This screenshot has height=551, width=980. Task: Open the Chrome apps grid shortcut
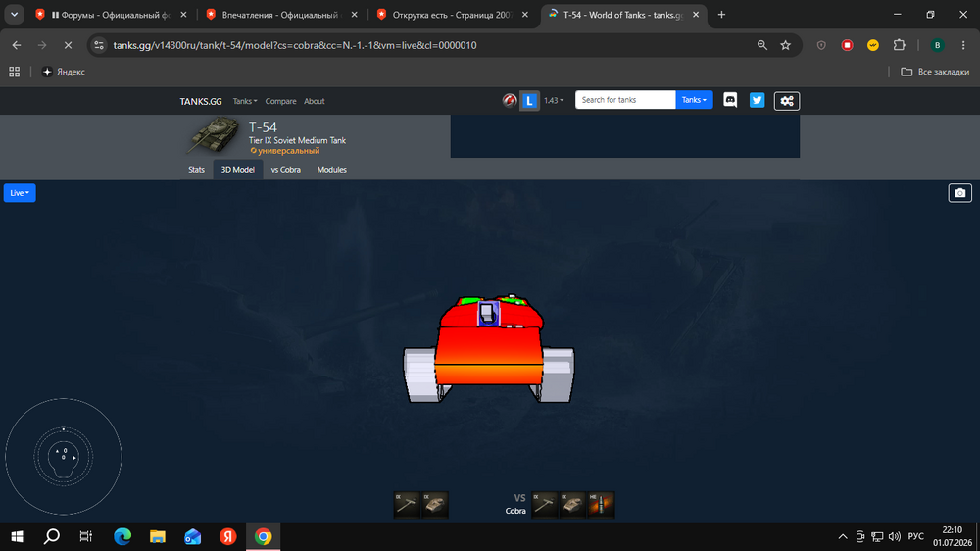(x=15, y=72)
